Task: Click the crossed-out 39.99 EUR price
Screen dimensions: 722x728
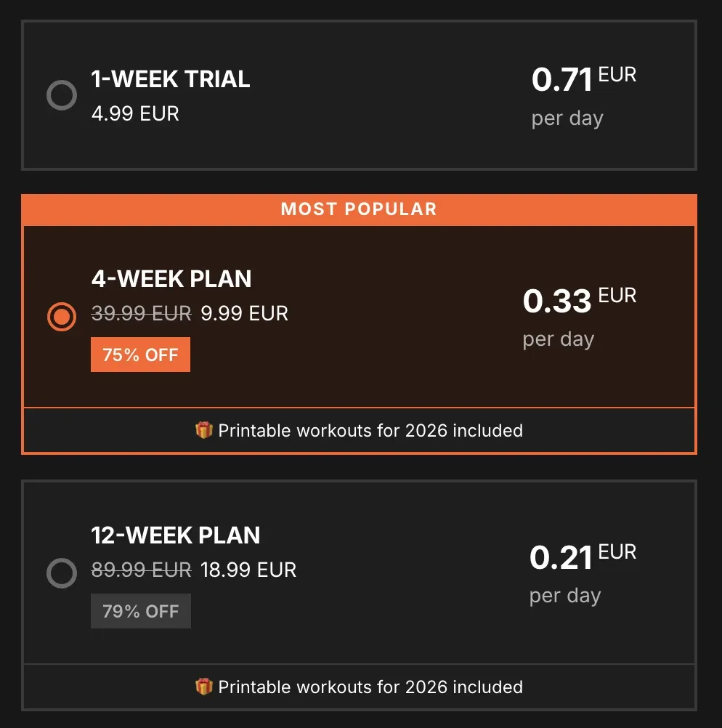Action: tap(141, 313)
